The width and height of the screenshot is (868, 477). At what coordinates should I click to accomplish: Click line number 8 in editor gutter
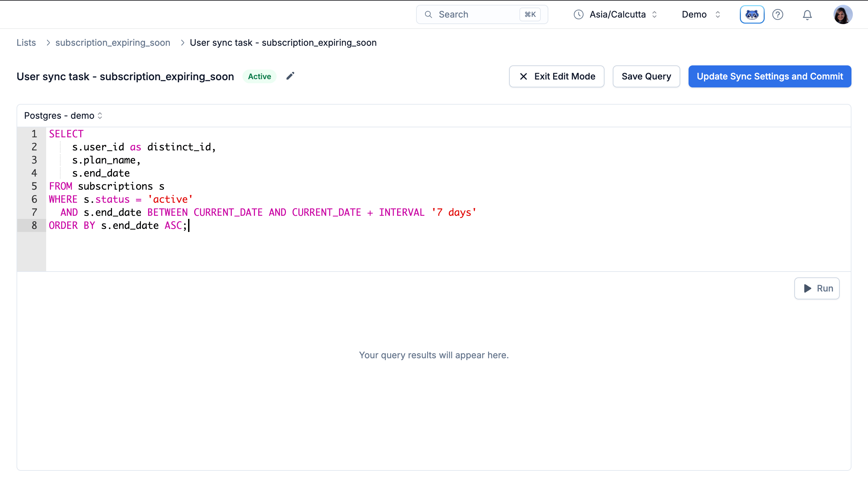[x=34, y=225]
